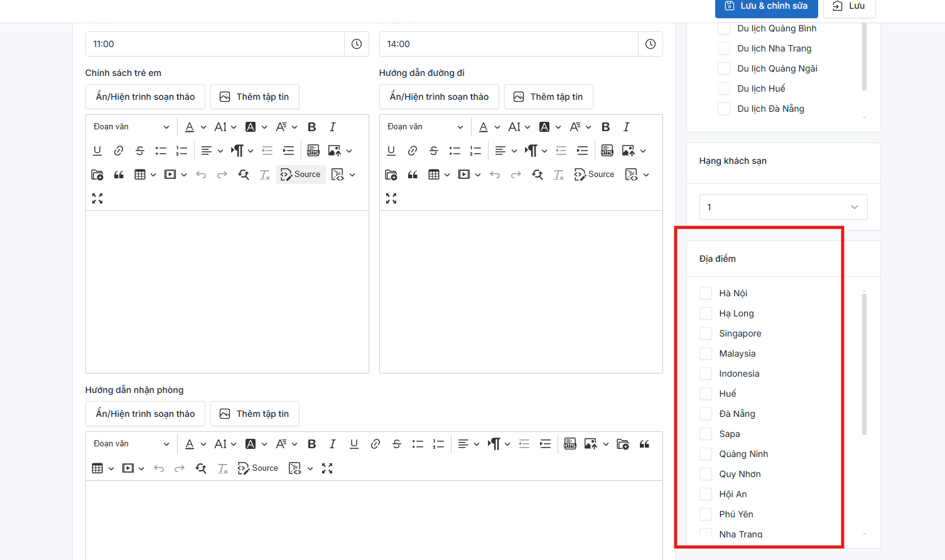Viewport: 945px width, 560px height.
Task: Insert a block quote in Hướng dẫn nhận phòng editor
Action: point(644,444)
